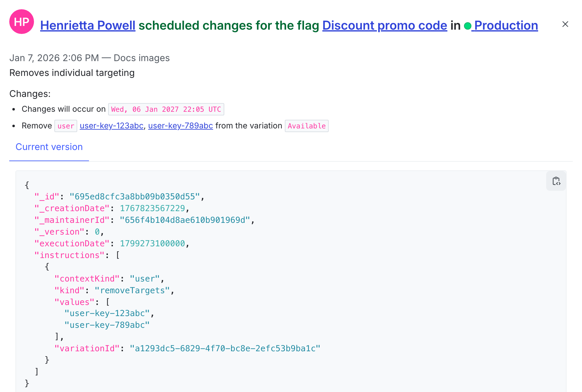Click the executionDate value in JSON
This screenshot has width=582, height=392.
pyautogui.click(x=152, y=244)
